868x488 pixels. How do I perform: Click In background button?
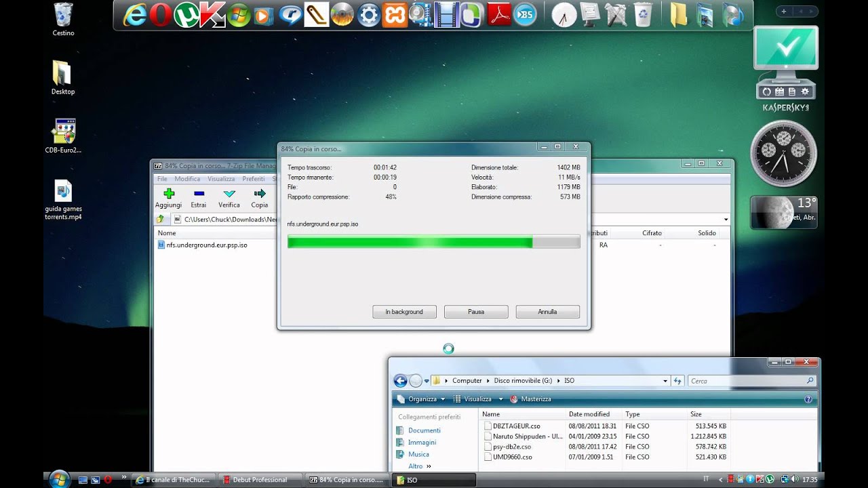click(404, 312)
